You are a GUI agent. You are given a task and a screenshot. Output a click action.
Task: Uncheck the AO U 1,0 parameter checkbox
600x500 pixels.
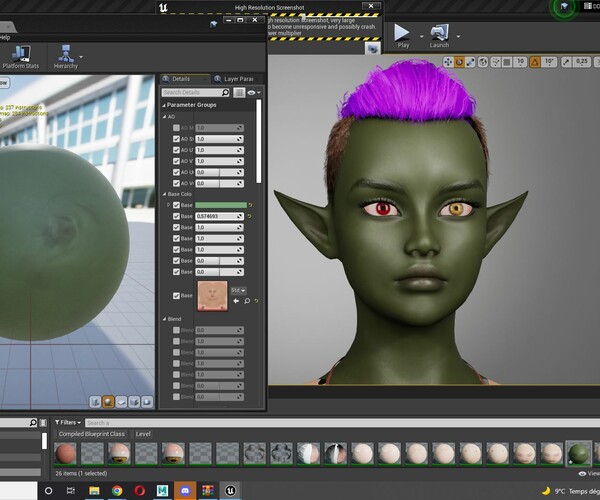176,150
